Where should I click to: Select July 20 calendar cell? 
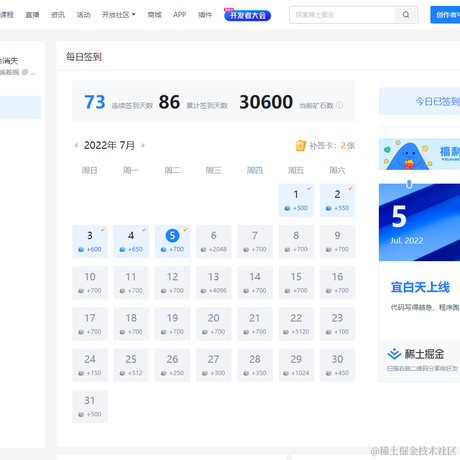214,324
